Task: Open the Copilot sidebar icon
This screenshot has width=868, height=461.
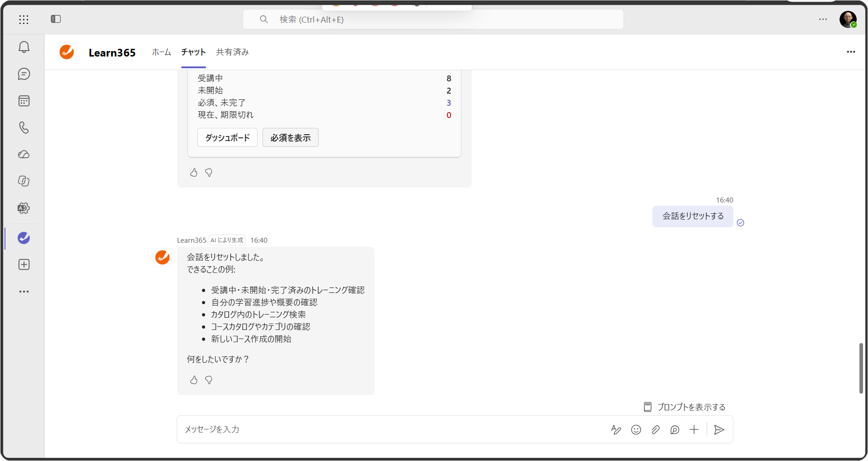Action: [24, 181]
